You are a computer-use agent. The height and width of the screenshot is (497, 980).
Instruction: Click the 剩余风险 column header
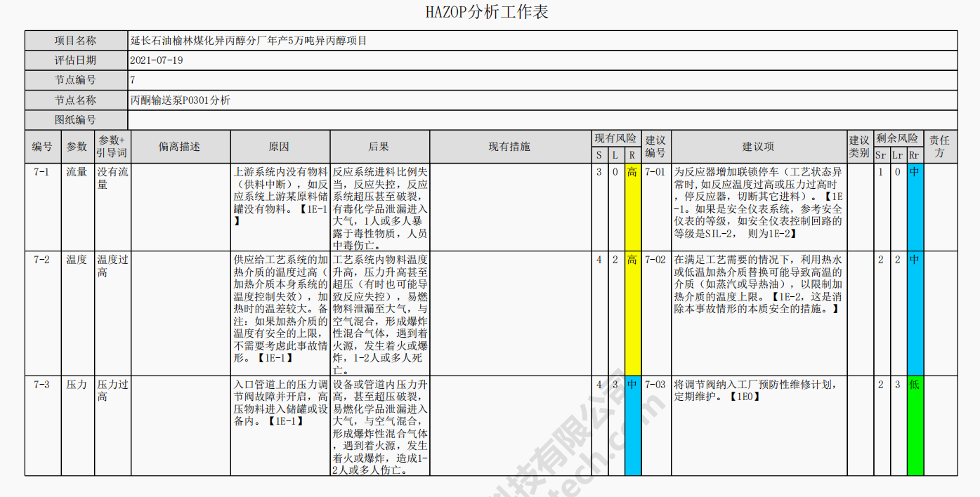pyautogui.click(x=898, y=138)
